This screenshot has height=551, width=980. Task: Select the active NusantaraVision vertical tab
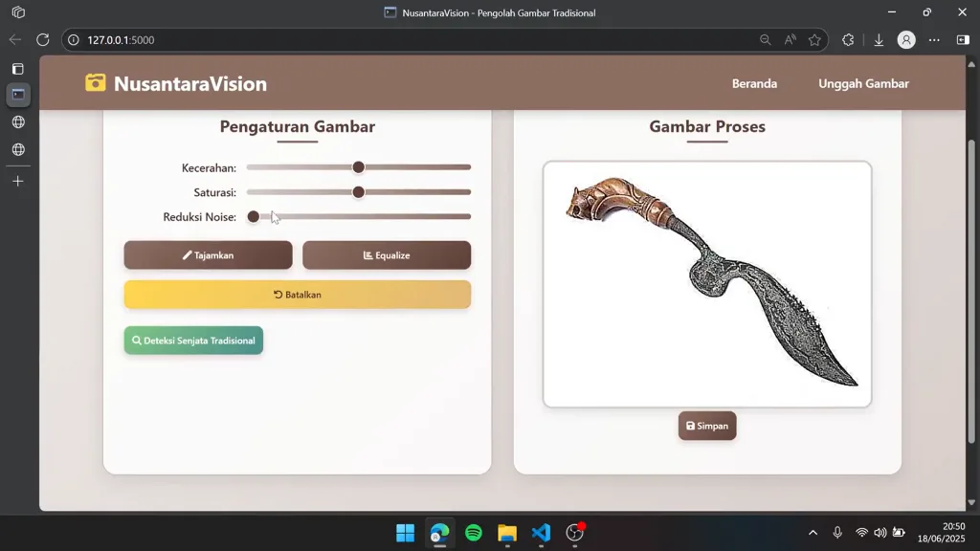click(x=18, y=95)
